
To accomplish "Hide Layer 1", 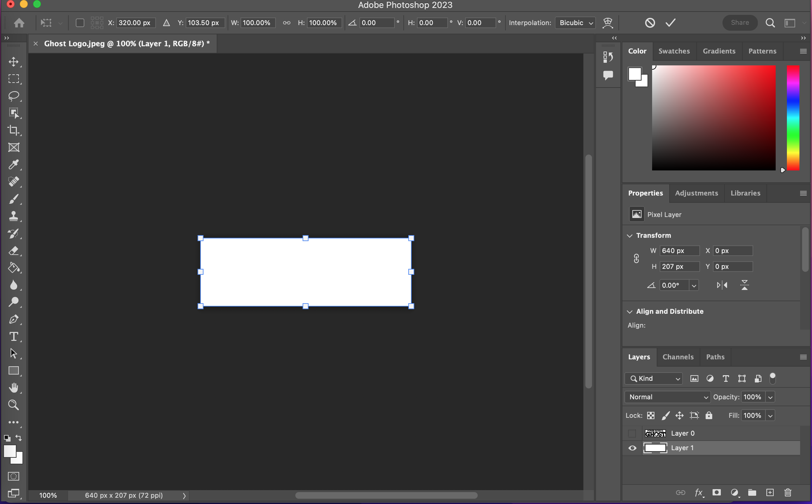I will pos(632,448).
